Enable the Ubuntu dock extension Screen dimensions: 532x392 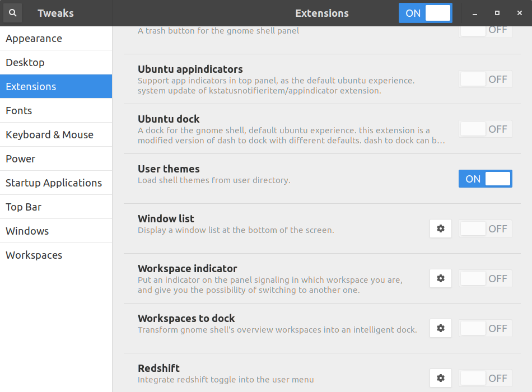(485, 129)
